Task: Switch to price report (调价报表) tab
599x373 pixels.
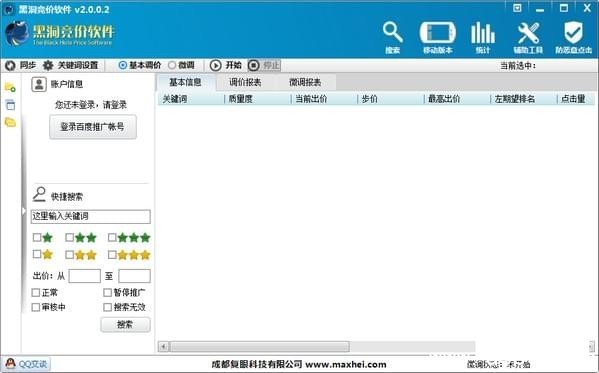Action: [245, 83]
